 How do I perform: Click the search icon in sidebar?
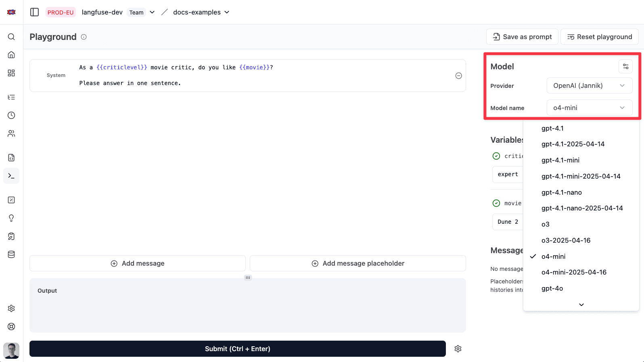(x=11, y=37)
